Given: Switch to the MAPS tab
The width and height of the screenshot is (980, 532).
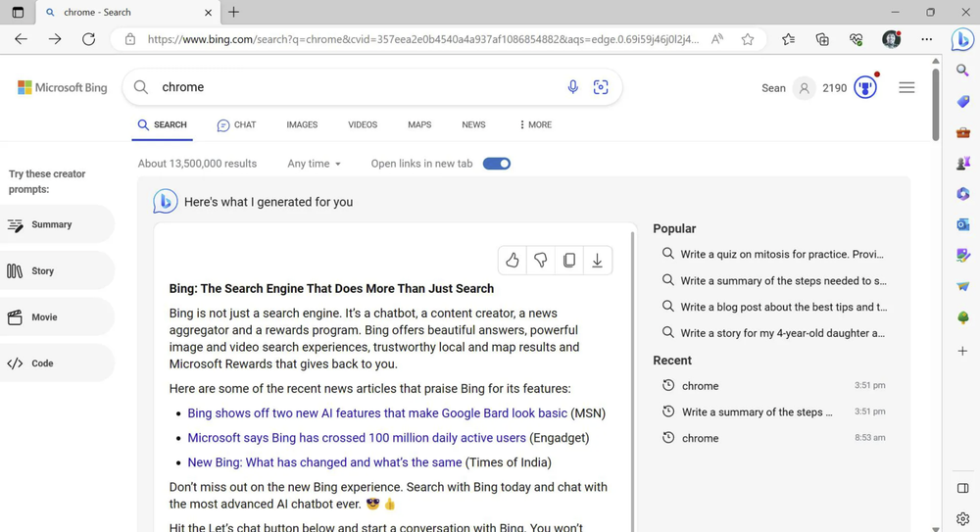Looking at the screenshot, I should [x=419, y=125].
